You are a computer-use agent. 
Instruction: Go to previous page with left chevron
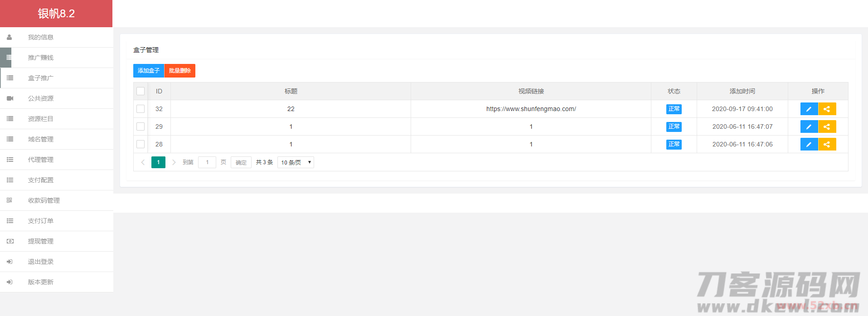click(143, 162)
